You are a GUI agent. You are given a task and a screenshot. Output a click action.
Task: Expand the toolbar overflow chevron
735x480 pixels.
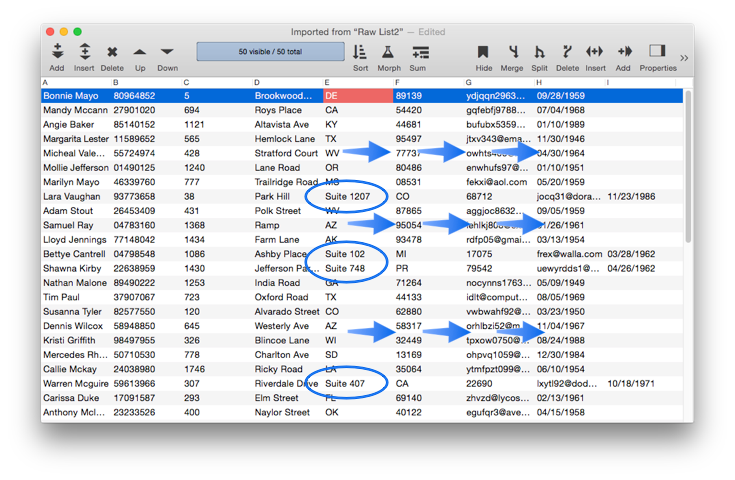(684, 58)
